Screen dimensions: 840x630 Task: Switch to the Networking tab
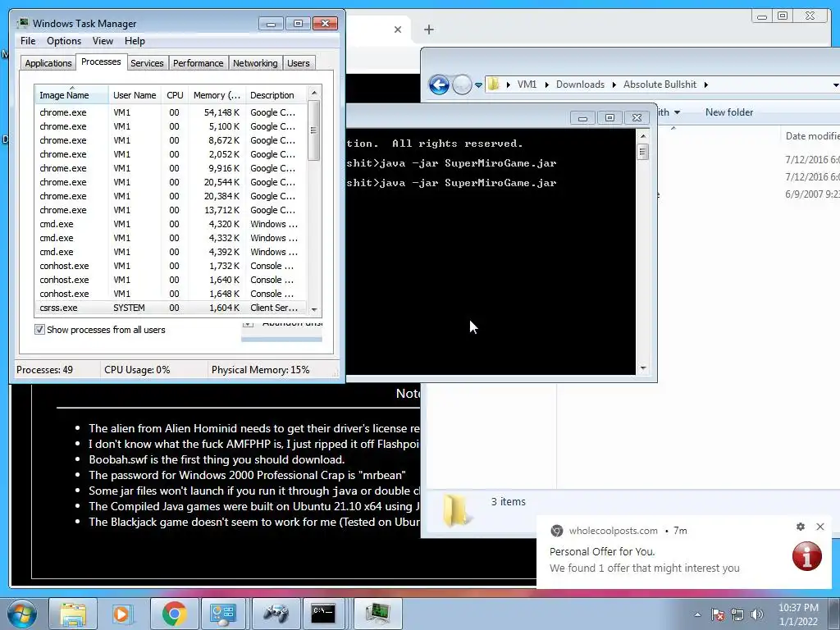click(255, 63)
